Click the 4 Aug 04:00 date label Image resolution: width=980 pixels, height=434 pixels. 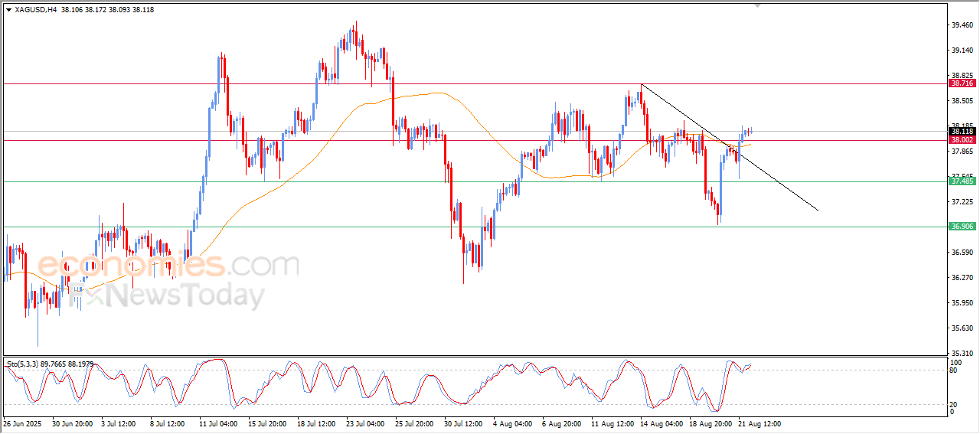pos(511,423)
